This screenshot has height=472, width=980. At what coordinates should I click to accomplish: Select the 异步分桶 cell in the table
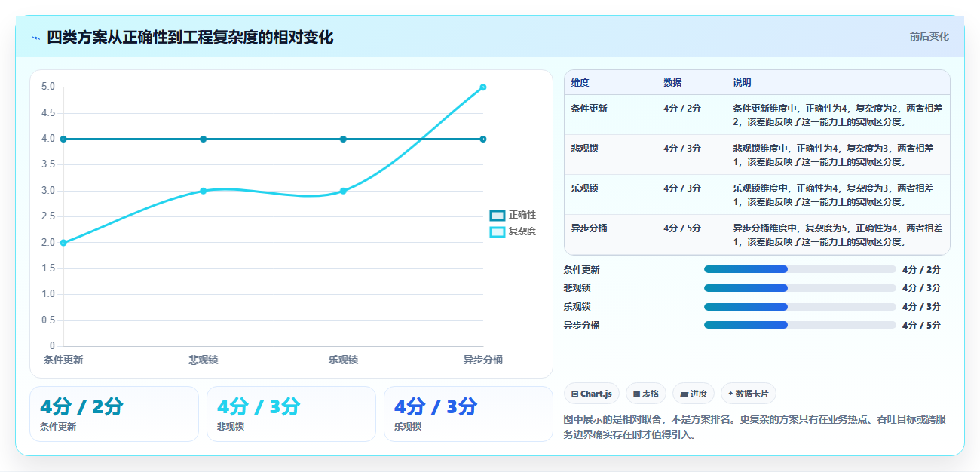coord(590,228)
